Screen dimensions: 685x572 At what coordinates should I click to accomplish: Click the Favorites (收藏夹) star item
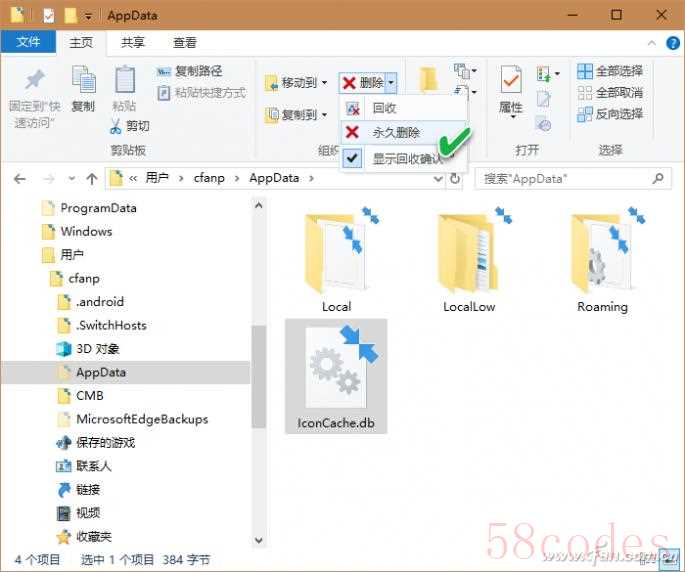pos(84,536)
